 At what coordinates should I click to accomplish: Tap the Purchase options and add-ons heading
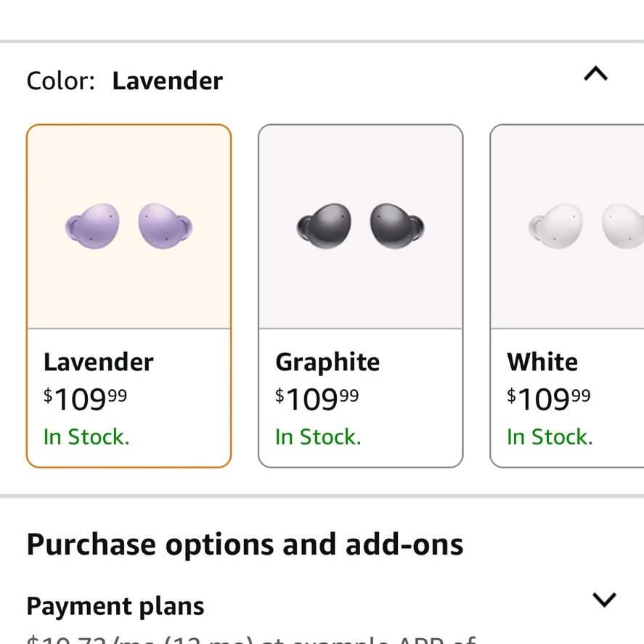coord(245,545)
